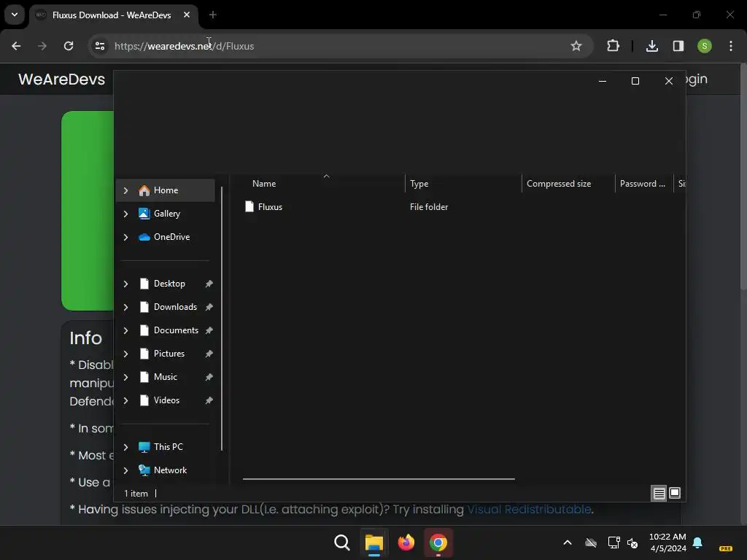The height and width of the screenshot is (560, 747).
Task: Select the Fluxus Download - WeAreDevs tab
Action: pos(112,15)
